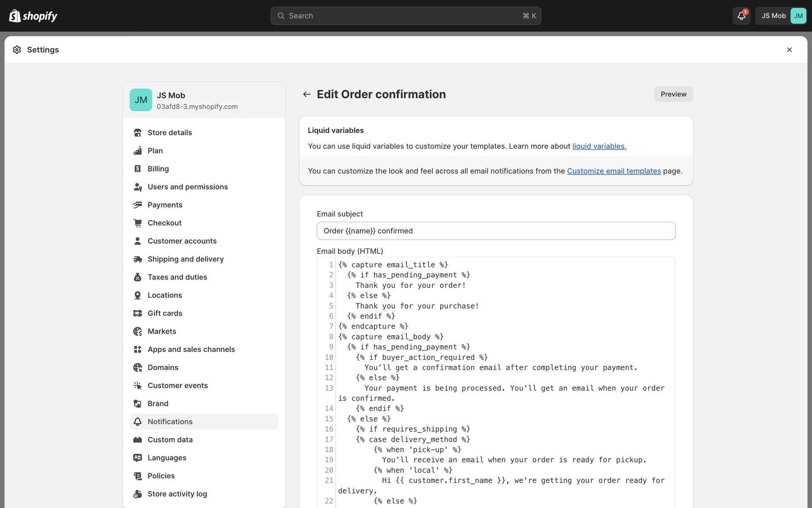Screen dimensions: 812x508
Task: Click the Shipping and delivery truck icon
Action: coord(137,259)
